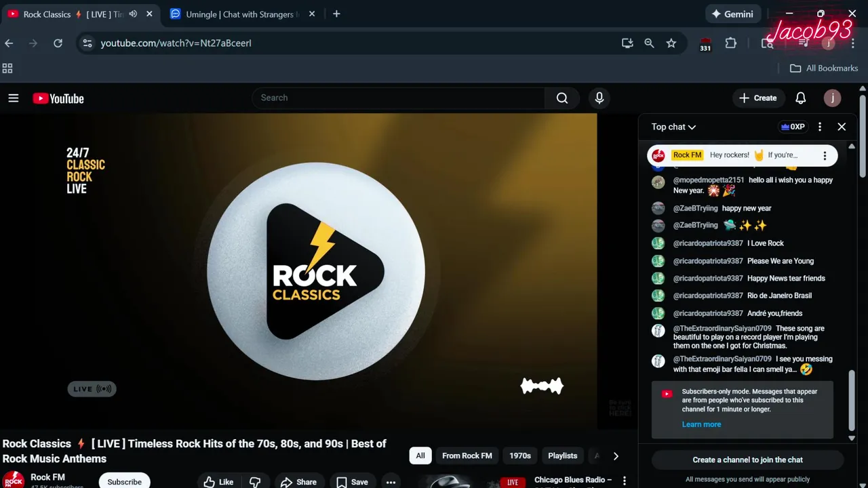Open the account avatar menu

832,98
